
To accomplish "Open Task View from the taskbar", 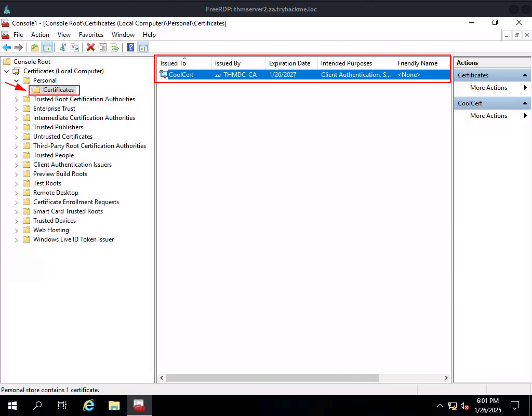I will 62,406.
